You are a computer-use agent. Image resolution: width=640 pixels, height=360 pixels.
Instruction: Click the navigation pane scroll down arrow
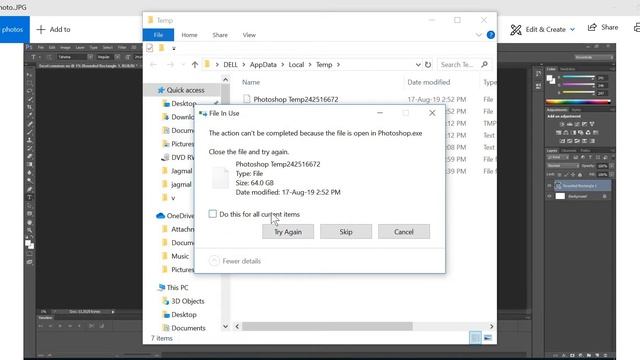[225, 326]
